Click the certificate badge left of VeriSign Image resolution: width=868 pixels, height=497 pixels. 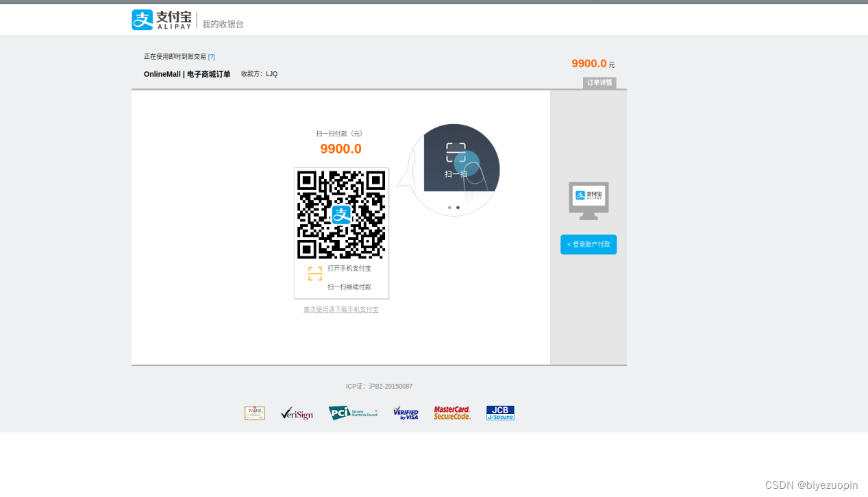tap(255, 413)
